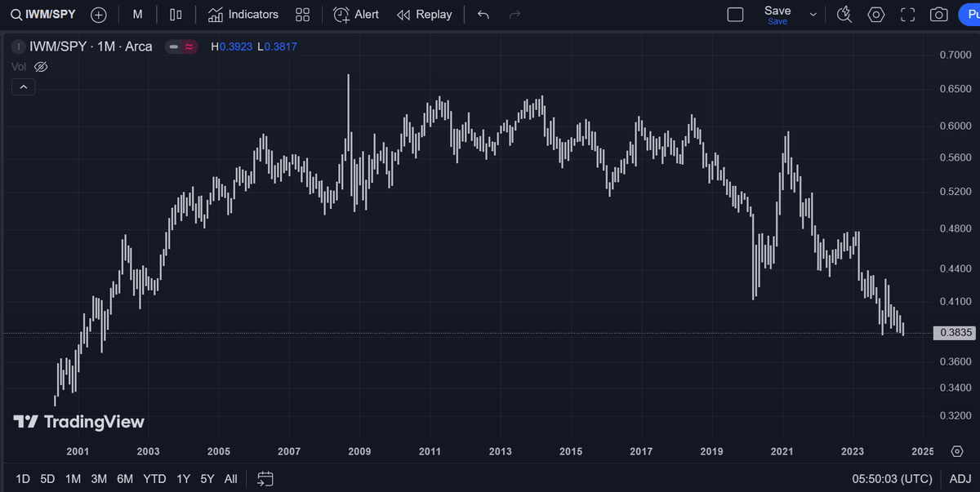This screenshot has width=980, height=492.
Task: Click the 2021 time axis label
Action: [782, 451]
